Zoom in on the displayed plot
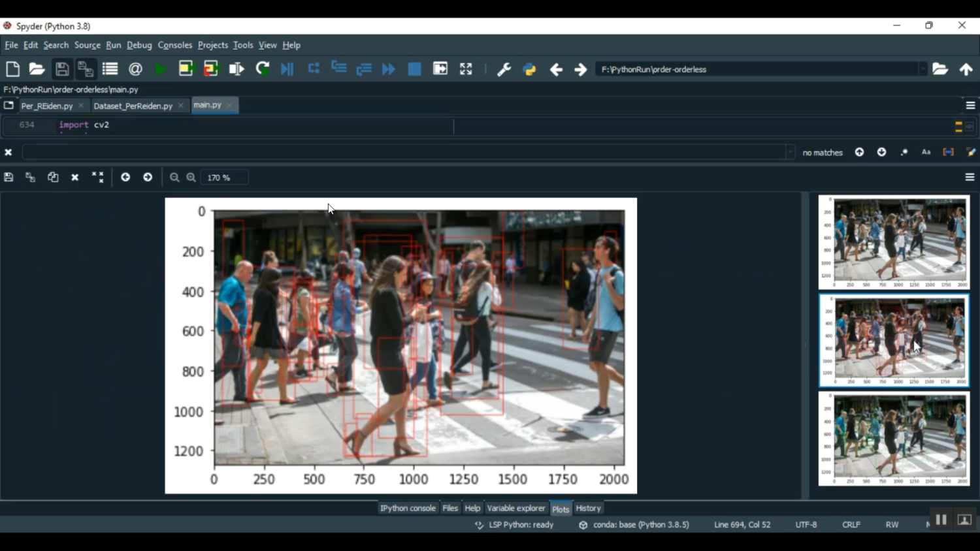980x551 pixels. (x=191, y=177)
